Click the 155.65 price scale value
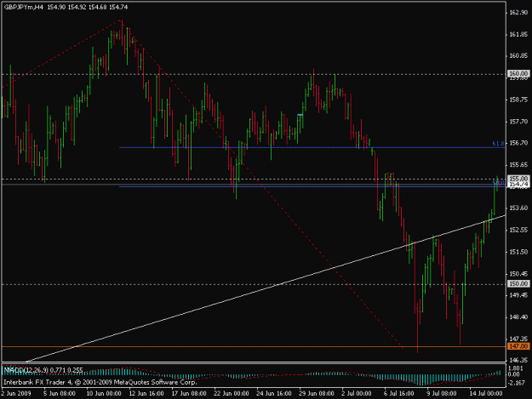 pos(518,165)
